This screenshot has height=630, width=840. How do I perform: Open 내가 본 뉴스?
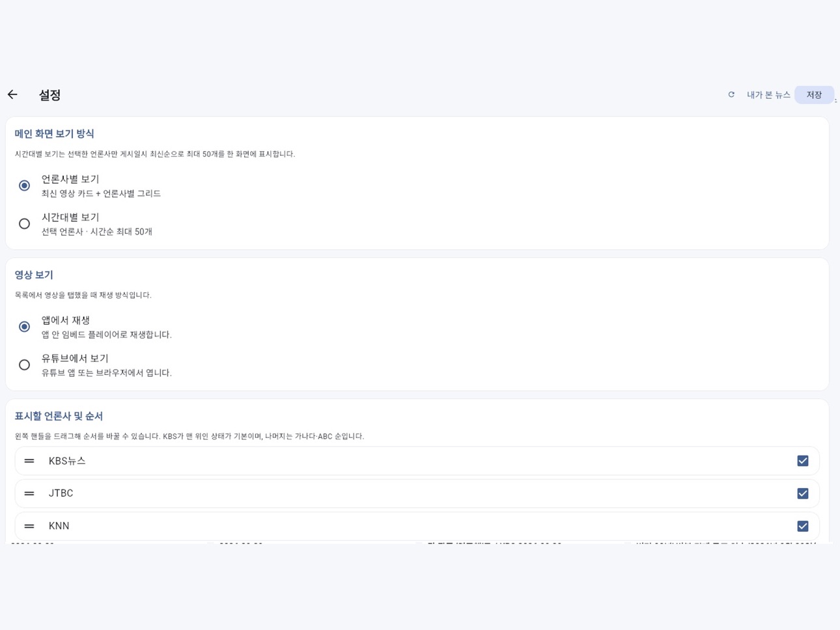[768, 95]
